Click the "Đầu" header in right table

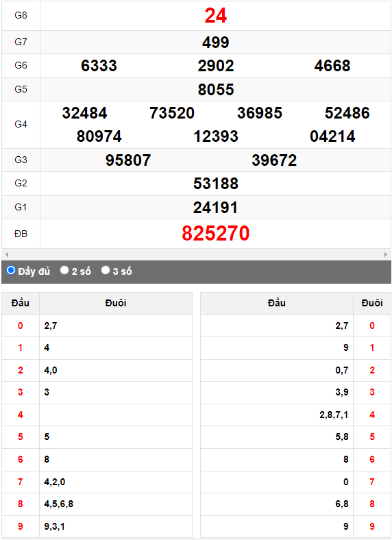(277, 303)
